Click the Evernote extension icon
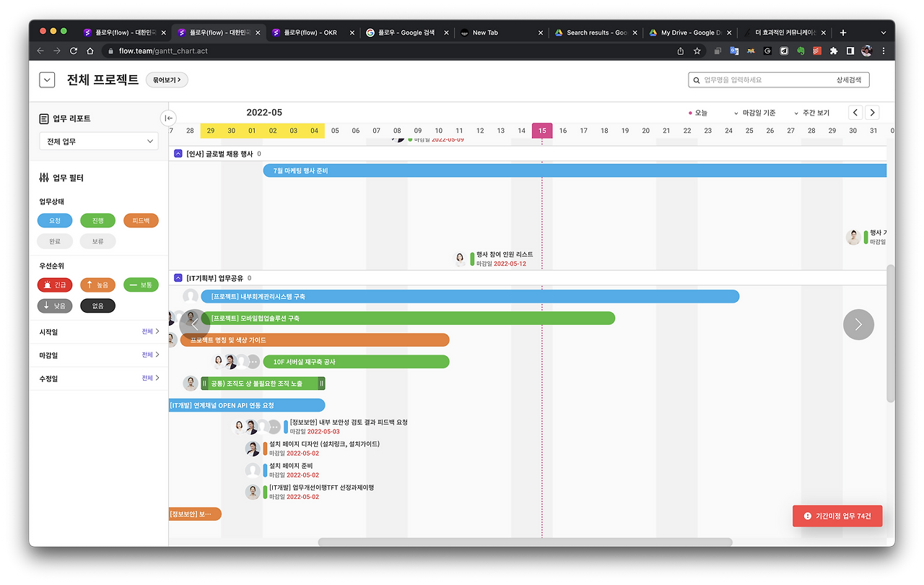The height and width of the screenshot is (585, 924). 801,51
